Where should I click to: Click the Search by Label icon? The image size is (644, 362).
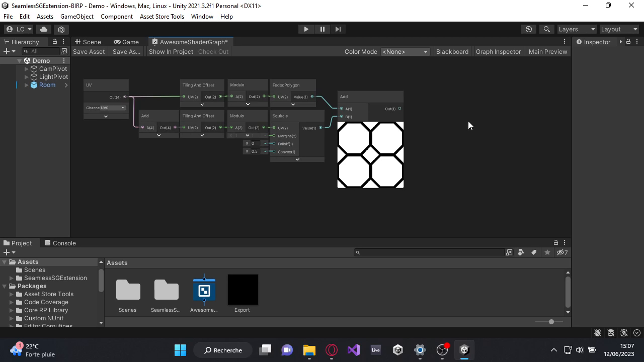(534, 252)
